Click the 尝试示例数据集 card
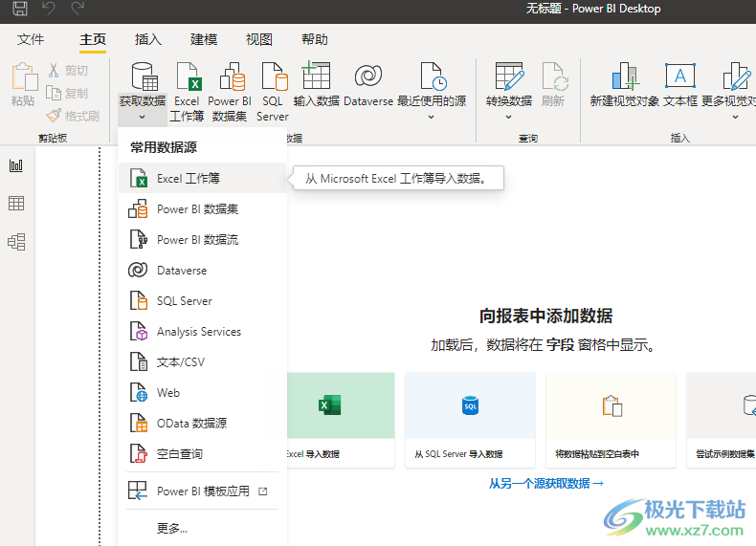Viewport: 756px width, 546px height. pos(722,420)
